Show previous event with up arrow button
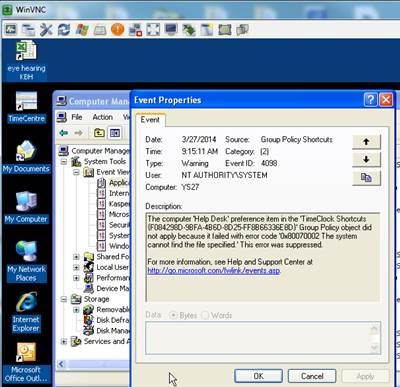This screenshot has height=387, width=400. [x=366, y=141]
